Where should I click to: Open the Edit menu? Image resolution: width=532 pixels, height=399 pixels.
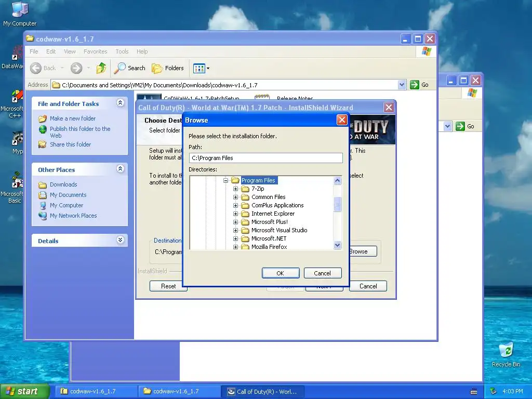click(51, 51)
